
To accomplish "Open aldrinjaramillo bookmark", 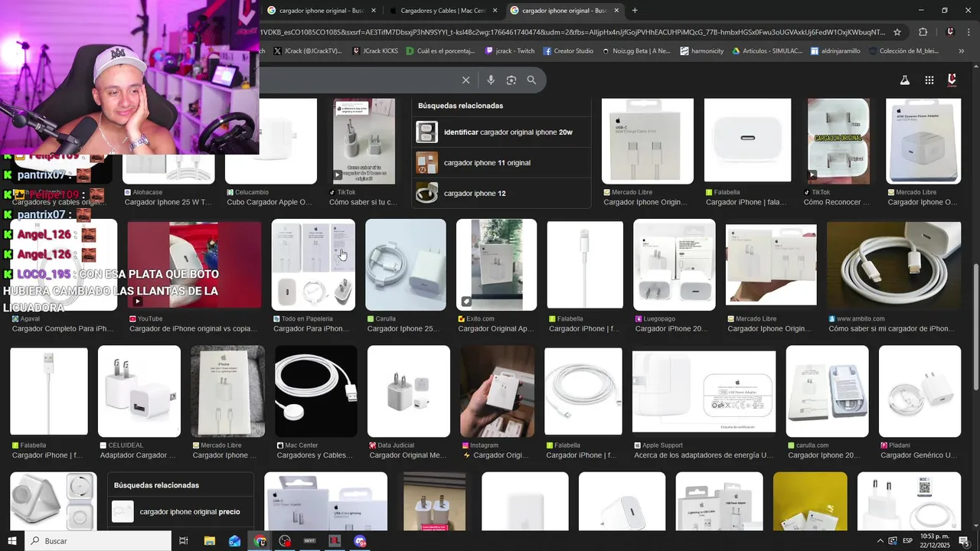I will coord(835,51).
